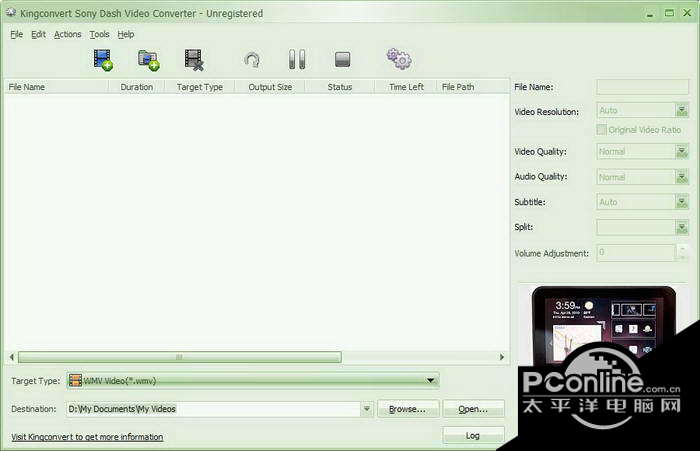Click the Log button
Screen dimensions: 700x451
click(473, 435)
